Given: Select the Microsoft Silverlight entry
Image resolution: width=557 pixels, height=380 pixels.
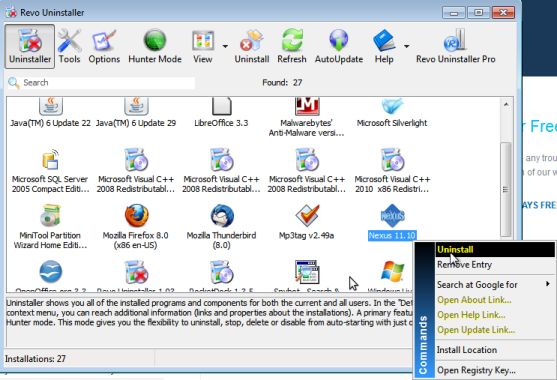Looking at the screenshot, I should pos(392,112).
